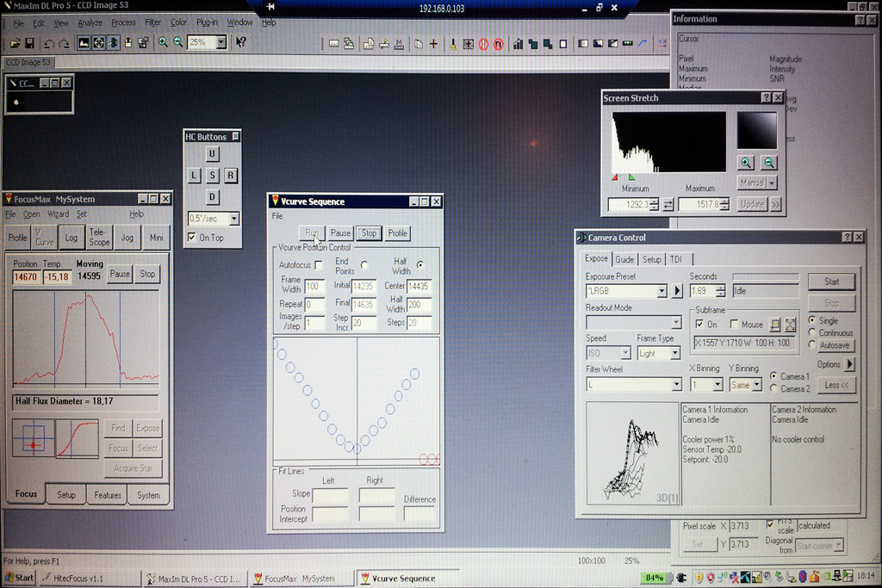Click the Save disk icon in toolbar
The height and width of the screenshot is (588, 882).
(x=29, y=43)
